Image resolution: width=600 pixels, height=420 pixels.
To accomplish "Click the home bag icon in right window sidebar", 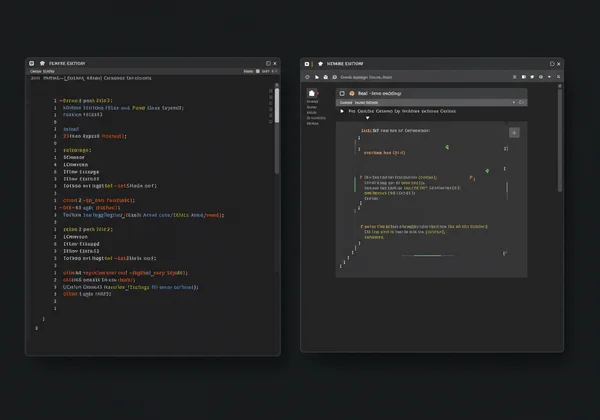I will pyautogui.click(x=312, y=93).
